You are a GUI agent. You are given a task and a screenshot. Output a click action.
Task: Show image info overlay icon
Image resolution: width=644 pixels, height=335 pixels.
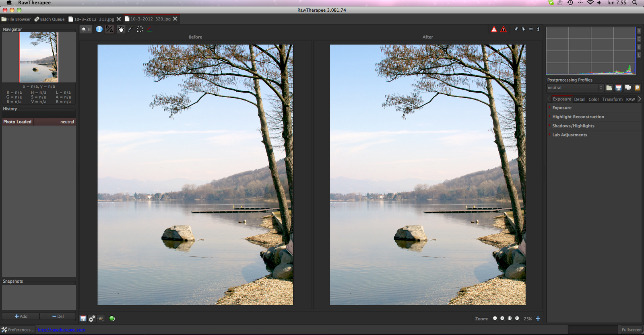point(99,29)
